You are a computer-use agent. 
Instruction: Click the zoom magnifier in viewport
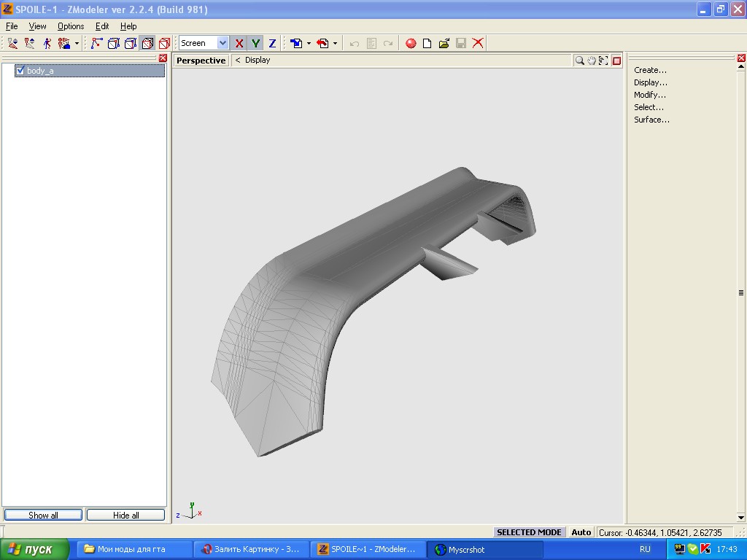pos(579,61)
